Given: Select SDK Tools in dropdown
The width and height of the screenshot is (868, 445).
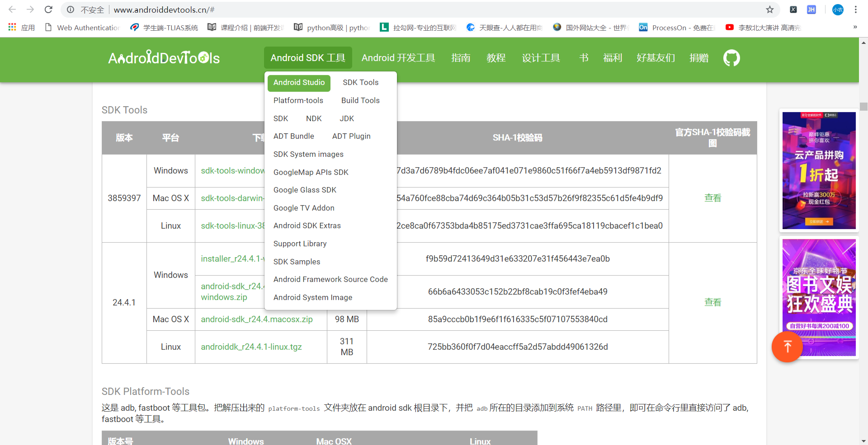Looking at the screenshot, I should (360, 83).
